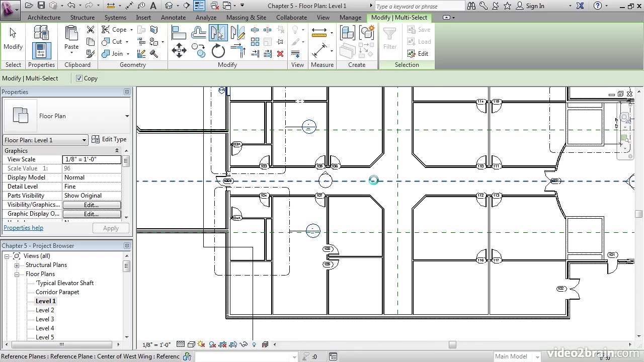
Task: Click Save in the Quick Access Toolbar
Action: (x=41, y=6)
